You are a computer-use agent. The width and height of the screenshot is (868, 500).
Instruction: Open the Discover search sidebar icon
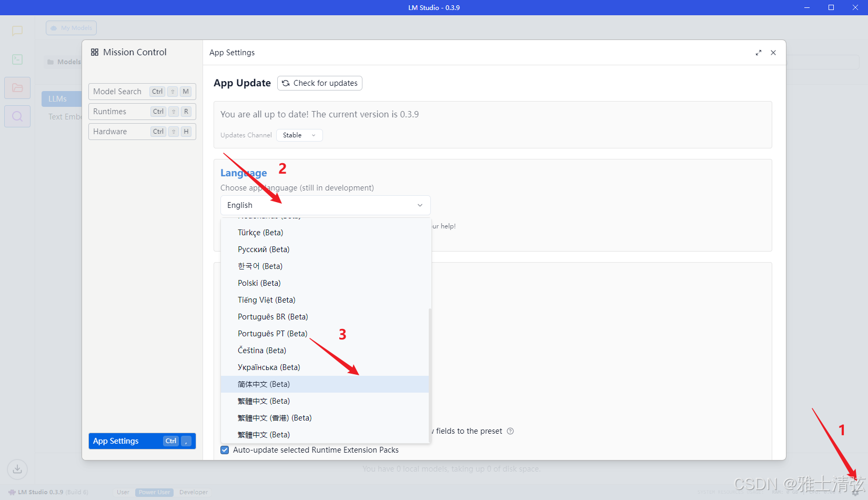coord(17,116)
